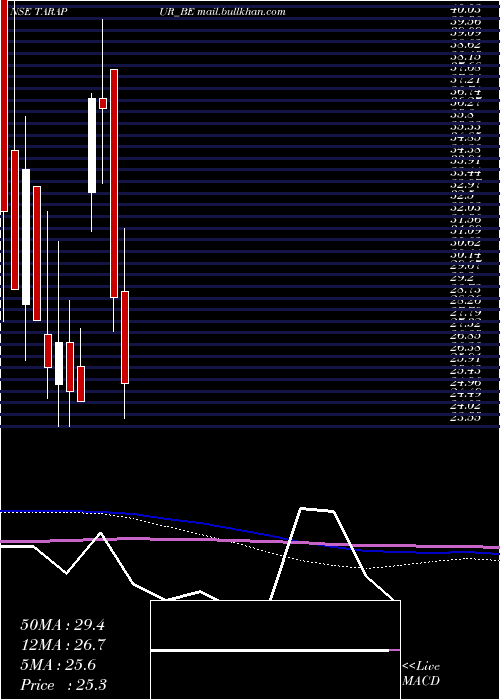Click the '50MA : 29.4' reading

click(x=62, y=625)
